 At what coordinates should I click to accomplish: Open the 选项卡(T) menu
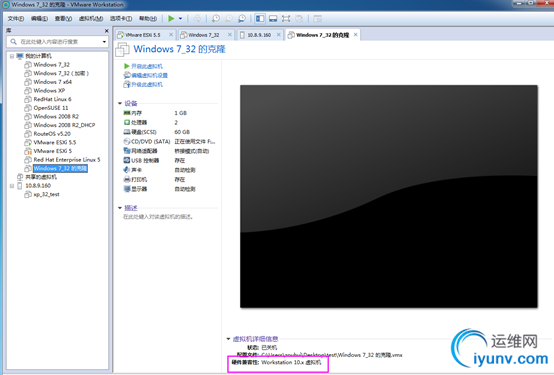coord(121,18)
